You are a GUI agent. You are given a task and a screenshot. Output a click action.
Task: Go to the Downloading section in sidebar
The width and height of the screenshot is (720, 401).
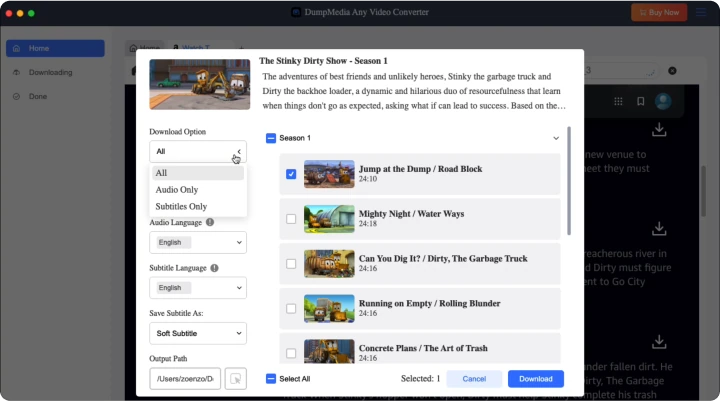[51, 72]
